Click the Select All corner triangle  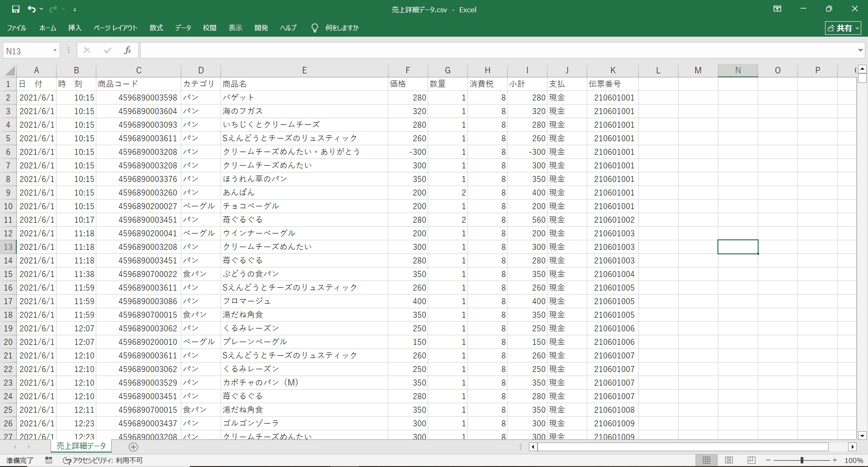point(9,71)
